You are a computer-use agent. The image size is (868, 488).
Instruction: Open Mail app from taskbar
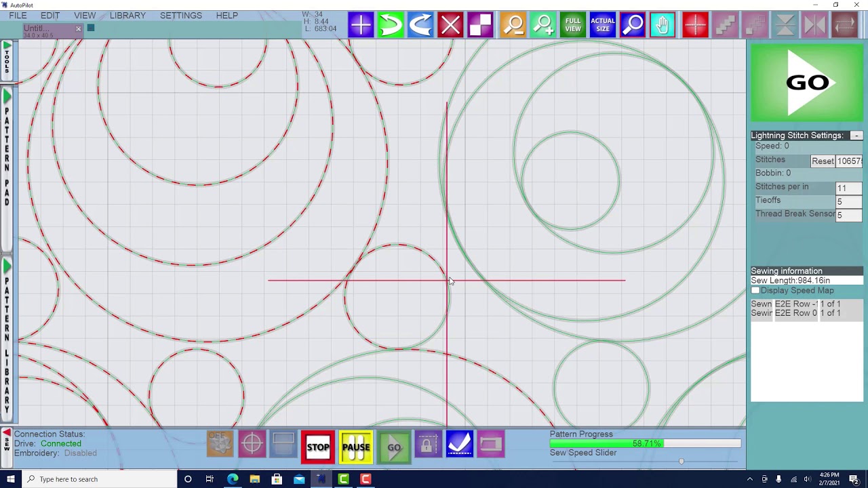pyautogui.click(x=299, y=479)
